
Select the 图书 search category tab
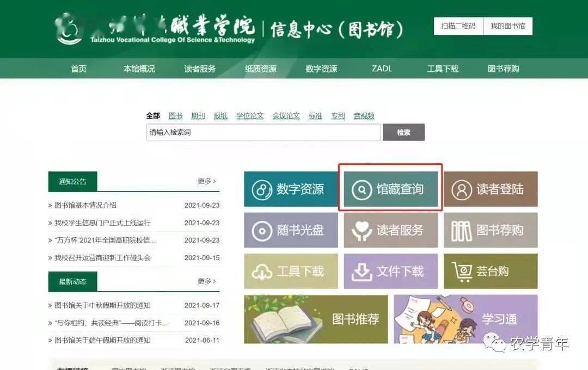click(175, 116)
